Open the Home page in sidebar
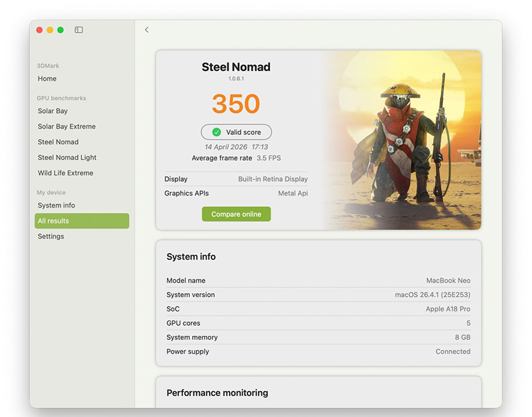The image size is (532, 417). click(x=47, y=78)
